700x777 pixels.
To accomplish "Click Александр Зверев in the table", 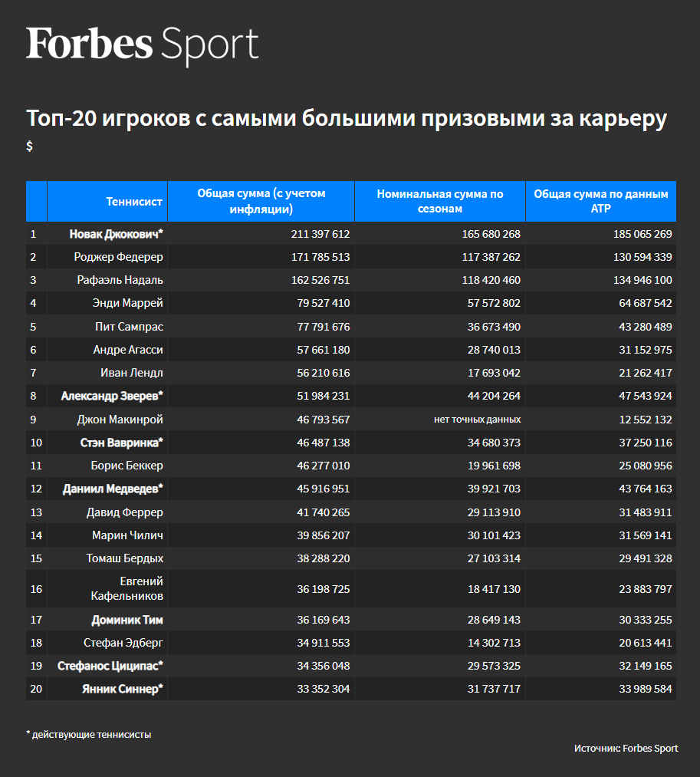I will coord(112,397).
